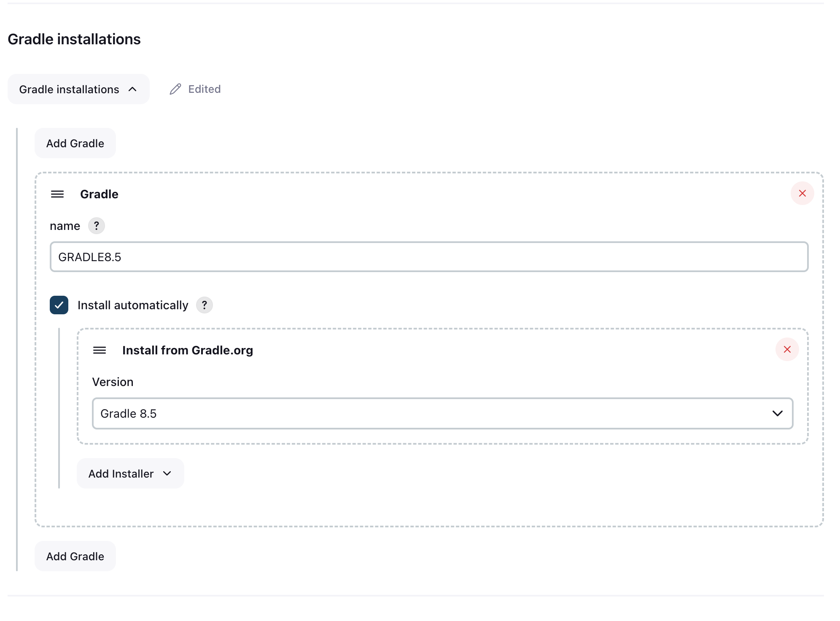Click the bottom Add Gradle button
Viewport: 840px width, 621px height.
click(75, 556)
